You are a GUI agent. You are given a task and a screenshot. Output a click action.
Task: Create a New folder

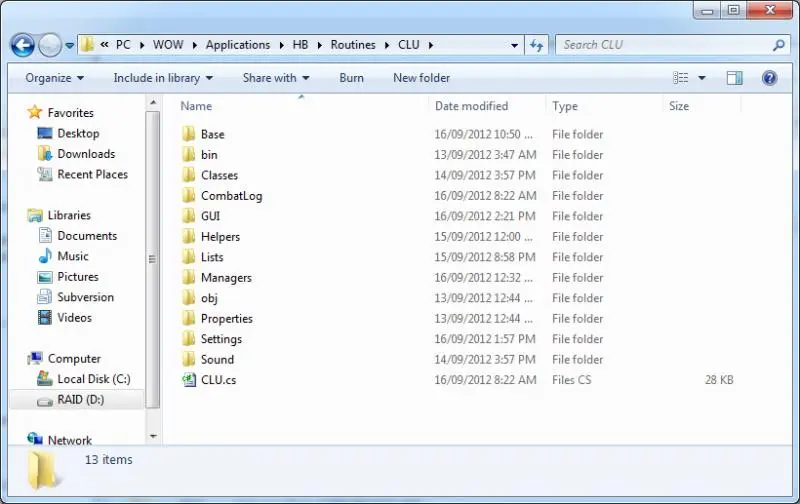coord(421,78)
